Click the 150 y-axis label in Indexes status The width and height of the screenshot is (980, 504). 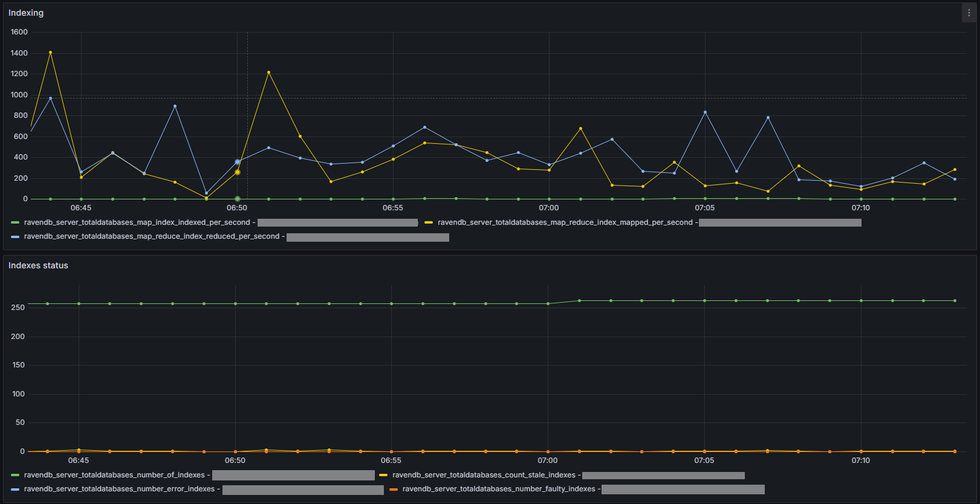click(18, 365)
